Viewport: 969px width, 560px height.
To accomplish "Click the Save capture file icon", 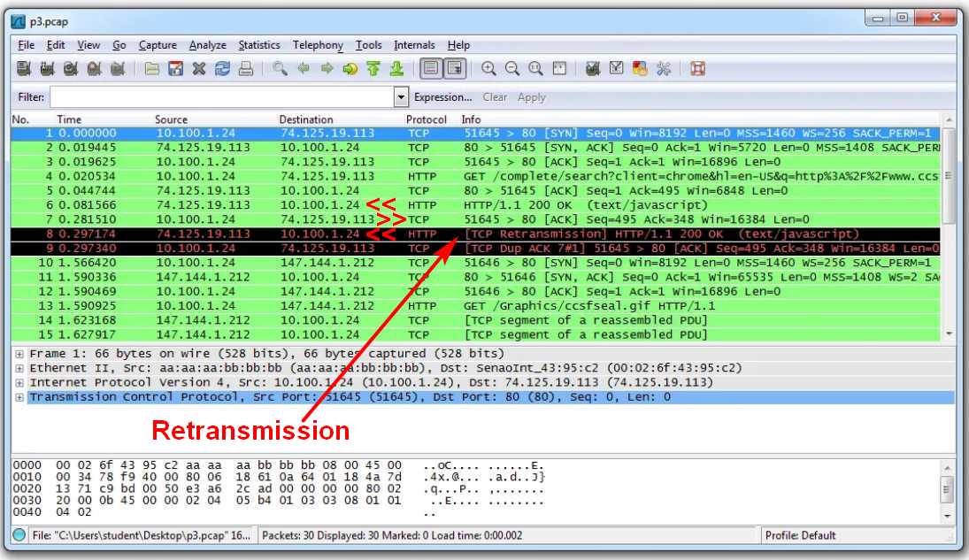I will 175,68.
